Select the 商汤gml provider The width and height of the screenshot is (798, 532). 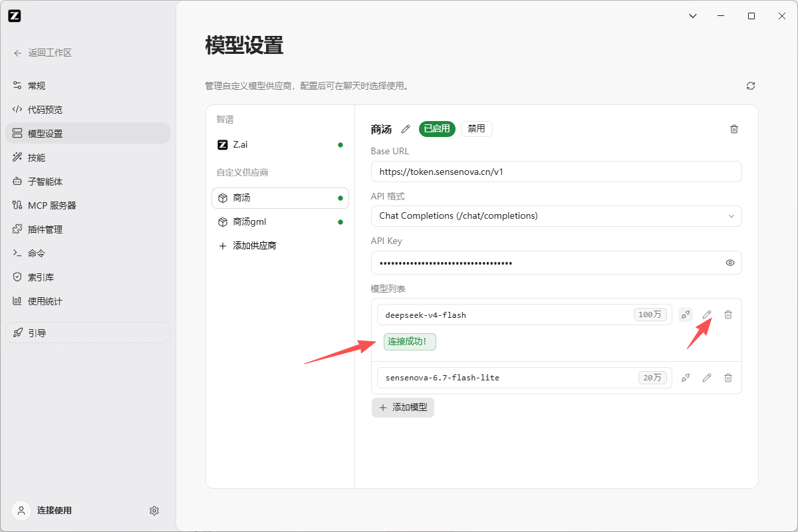[x=280, y=222]
